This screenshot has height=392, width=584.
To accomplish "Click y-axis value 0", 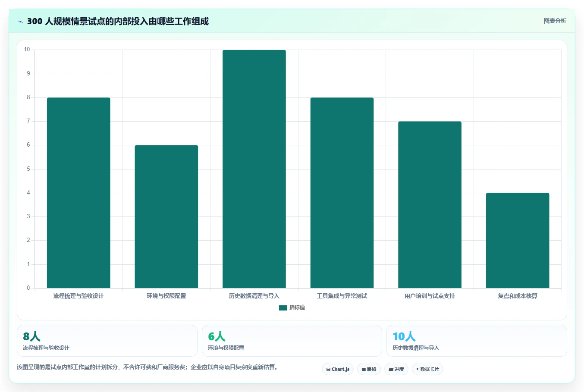I will click(28, 288).
